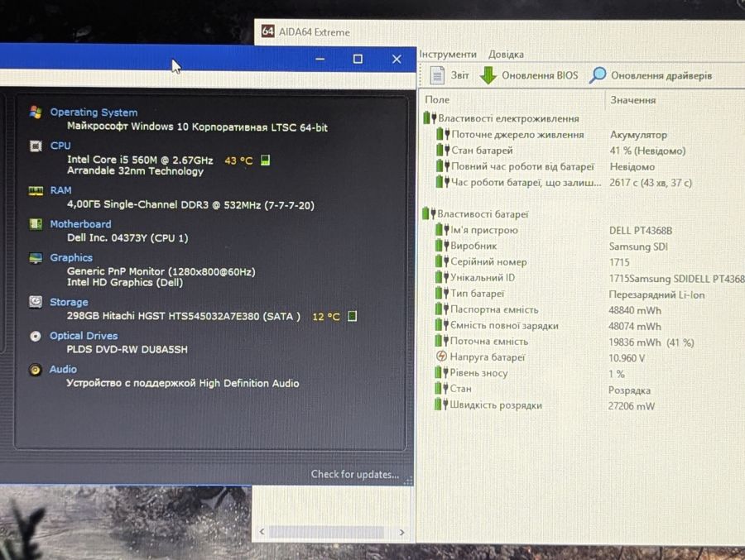Click the Напруга батареї voltage icon
Viewport: 745px width, 560px height.
[441, 357]
